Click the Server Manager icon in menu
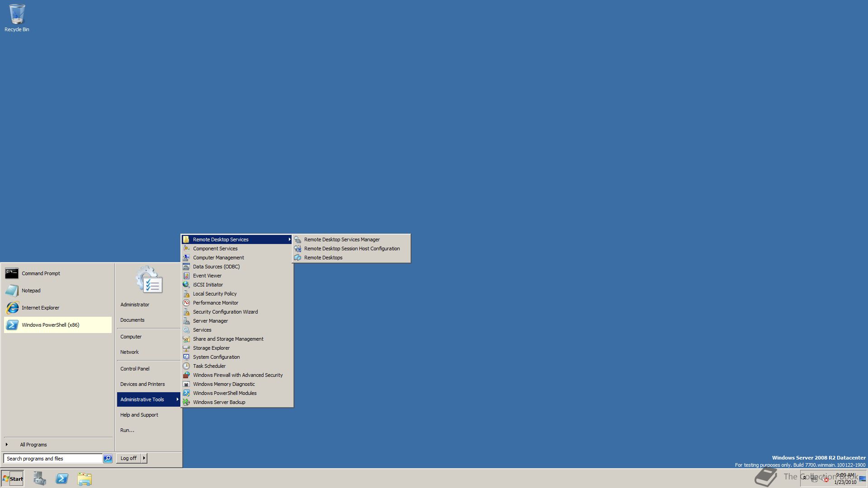 point(186,321)
